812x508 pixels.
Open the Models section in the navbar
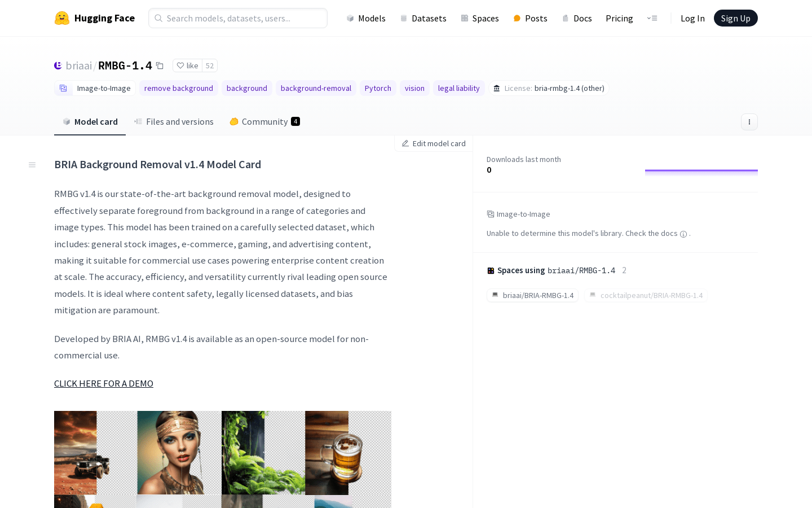(x=366, y=18)
